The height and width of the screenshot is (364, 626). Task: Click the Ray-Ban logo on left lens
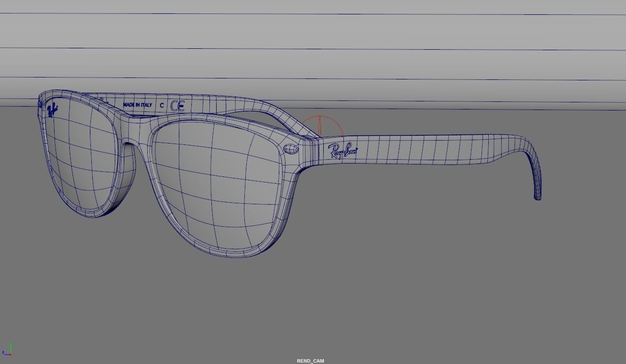(52, 110)
